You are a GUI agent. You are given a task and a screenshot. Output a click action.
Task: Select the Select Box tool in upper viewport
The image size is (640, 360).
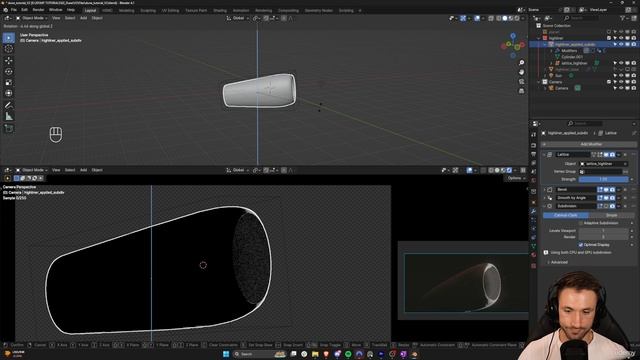tap(9, 38)
